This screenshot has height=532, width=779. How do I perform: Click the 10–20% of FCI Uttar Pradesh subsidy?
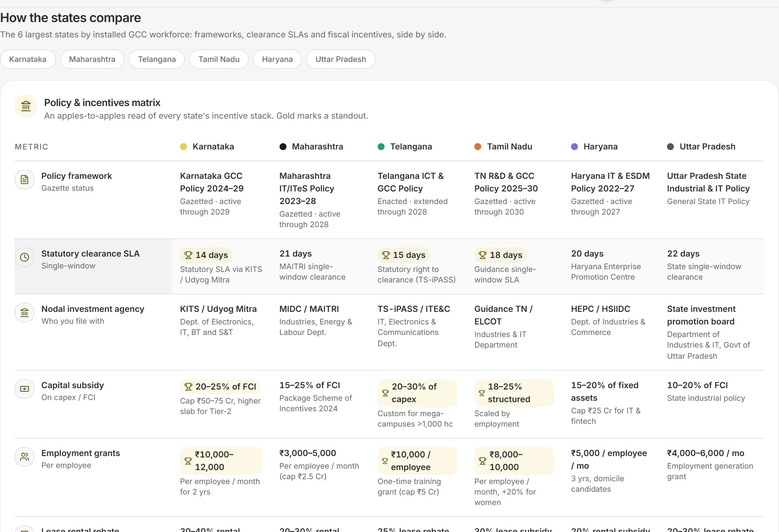click(697, 385)
